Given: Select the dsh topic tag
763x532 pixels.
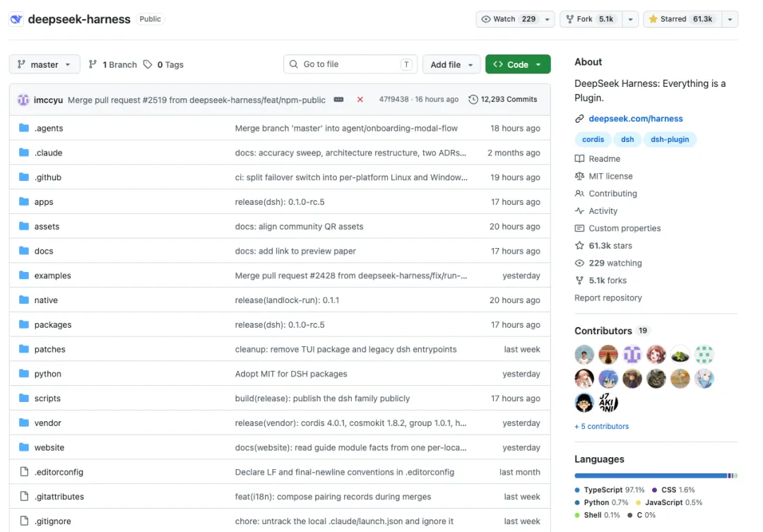Looking at the screenshot, I should coord(627,139).
